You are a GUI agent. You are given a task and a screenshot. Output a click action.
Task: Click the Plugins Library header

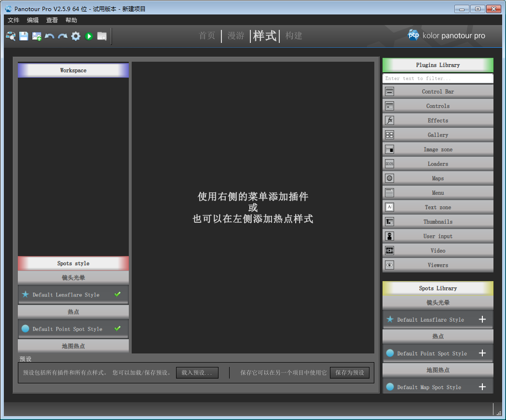[x=438, y=65]
